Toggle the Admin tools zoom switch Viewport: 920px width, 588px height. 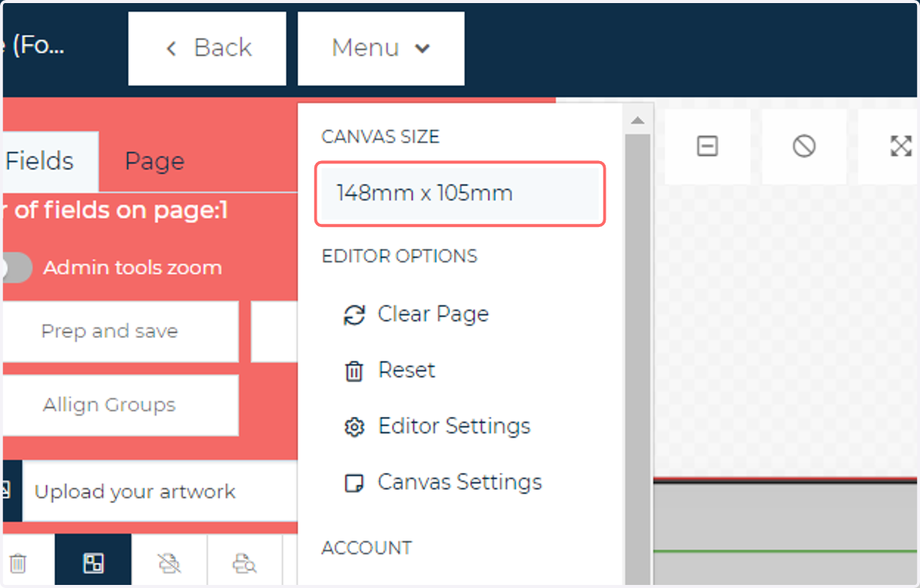[x=15, y=268]
